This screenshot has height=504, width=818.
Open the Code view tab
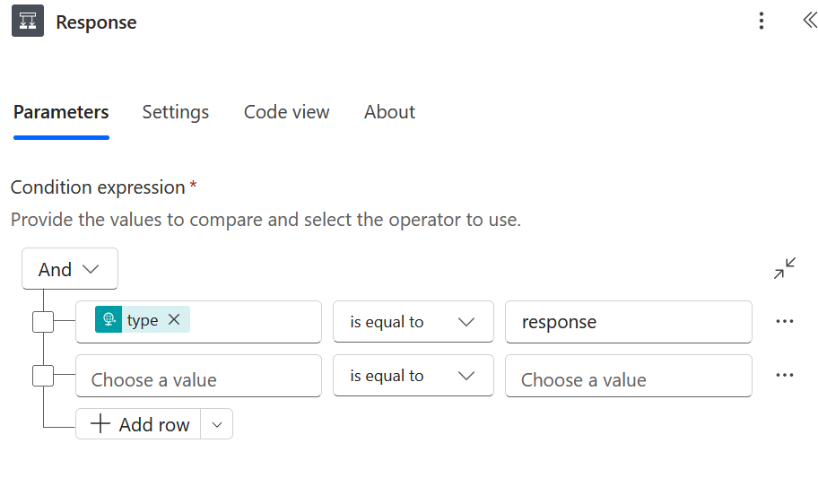tap(286, 112)
